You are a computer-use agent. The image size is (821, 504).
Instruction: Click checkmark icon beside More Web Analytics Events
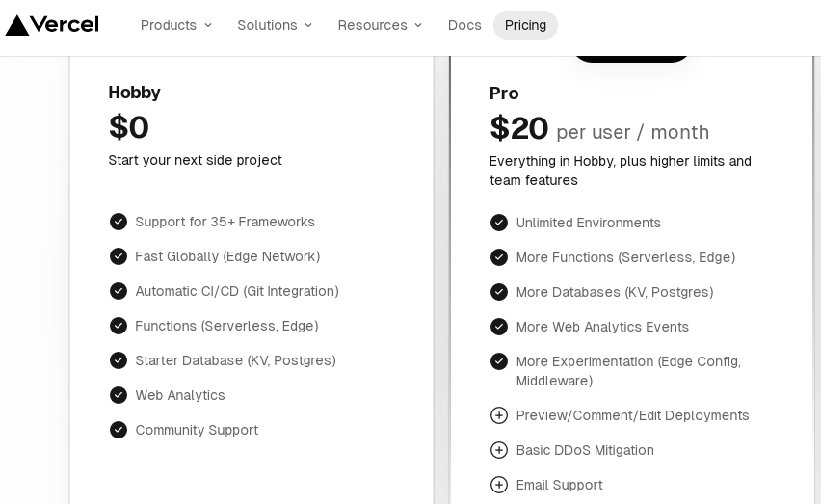(499, 327)
